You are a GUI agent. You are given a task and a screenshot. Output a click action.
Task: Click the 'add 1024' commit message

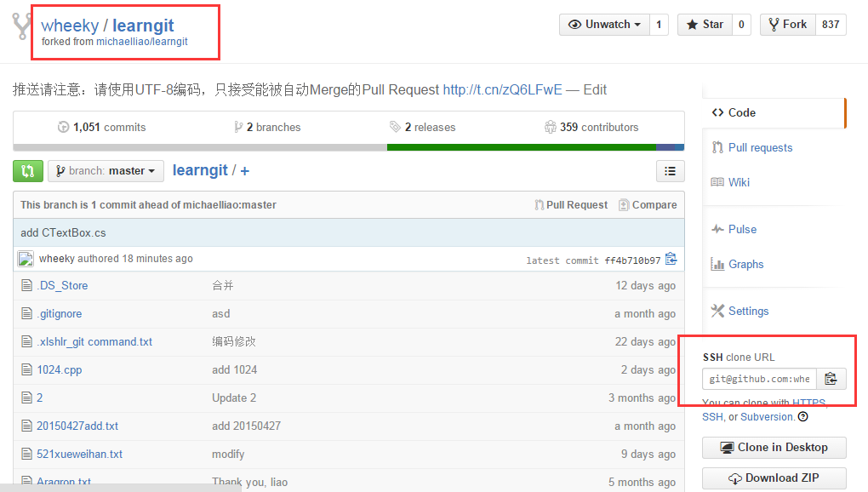tap(235, 369)
